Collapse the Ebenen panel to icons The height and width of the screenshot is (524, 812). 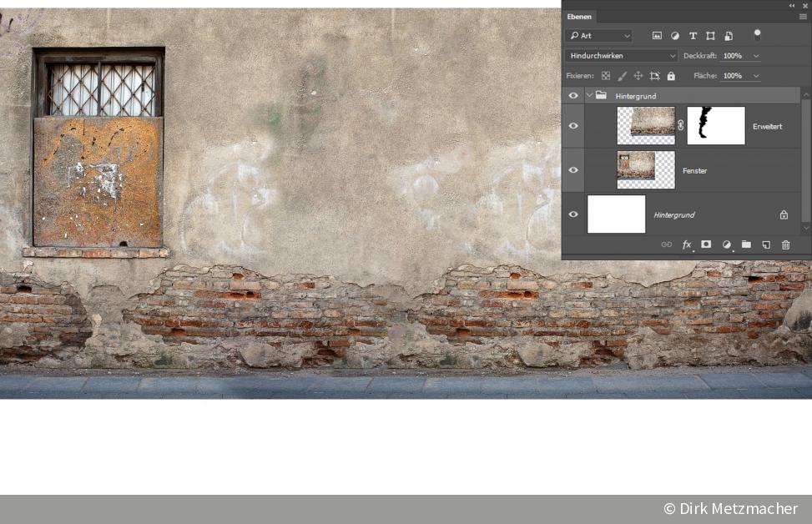(792, 5)
